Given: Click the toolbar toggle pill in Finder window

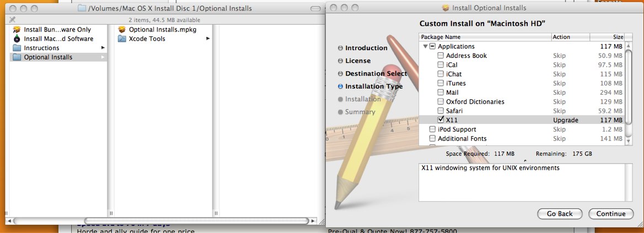Looking at the screenshot, I should pyautogui.click(x=315, y=8).
